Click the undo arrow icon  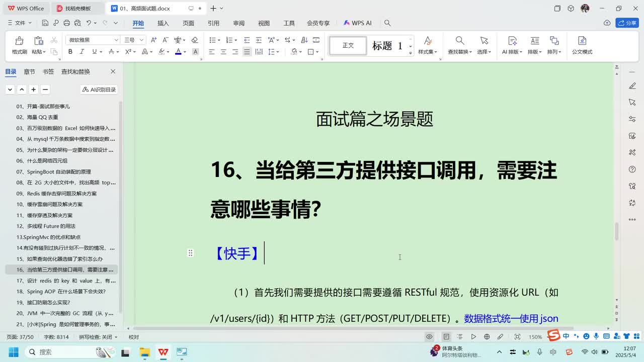tap(89, 23)
